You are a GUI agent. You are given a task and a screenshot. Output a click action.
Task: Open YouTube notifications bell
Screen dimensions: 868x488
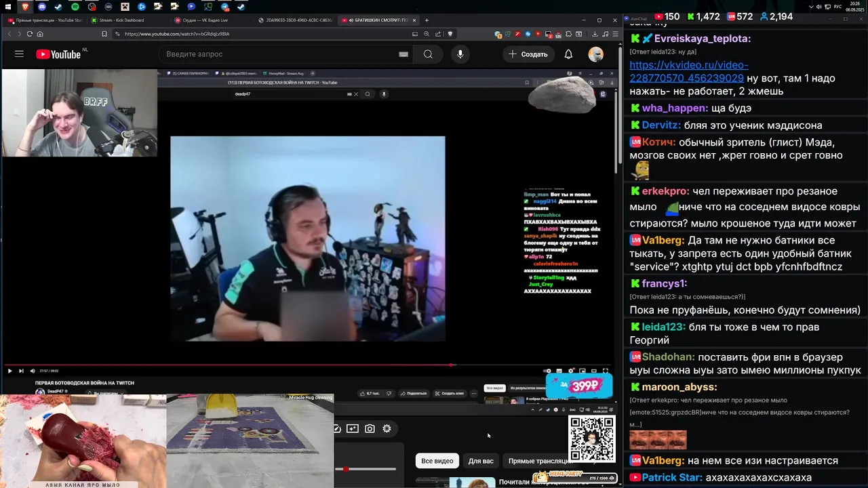[568, 54]
